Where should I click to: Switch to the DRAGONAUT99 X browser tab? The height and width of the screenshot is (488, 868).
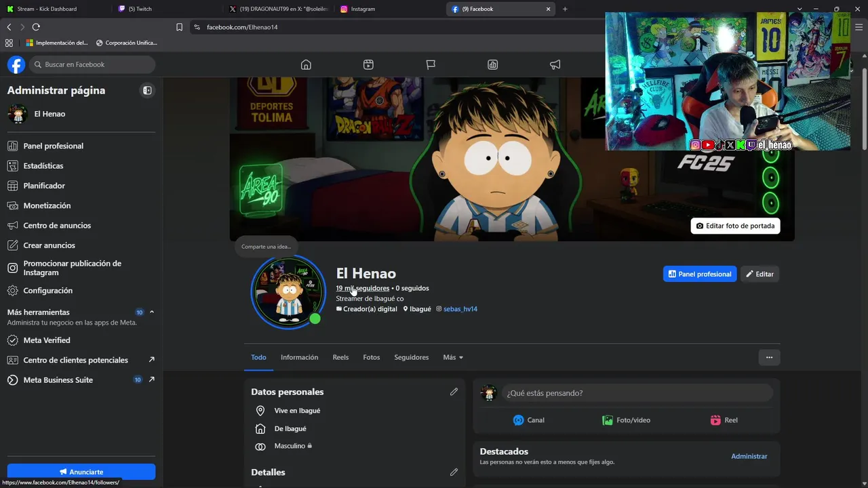[x=278, y=9]
